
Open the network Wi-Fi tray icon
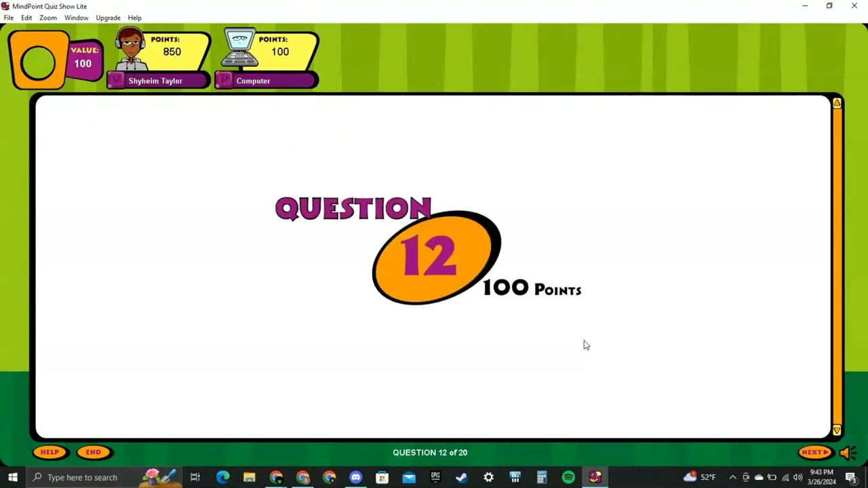point(785,477)
